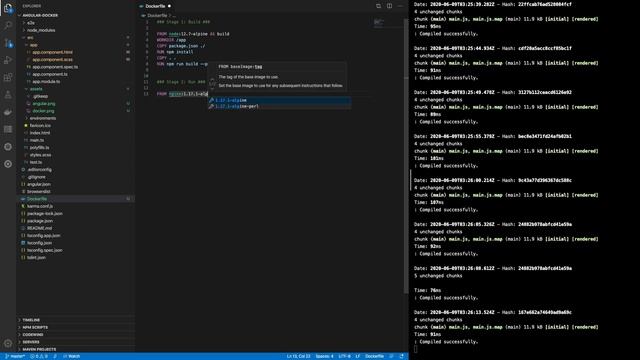Open the Source Control view
Viewport: 640px width, 360px height.
click(8, 43)
